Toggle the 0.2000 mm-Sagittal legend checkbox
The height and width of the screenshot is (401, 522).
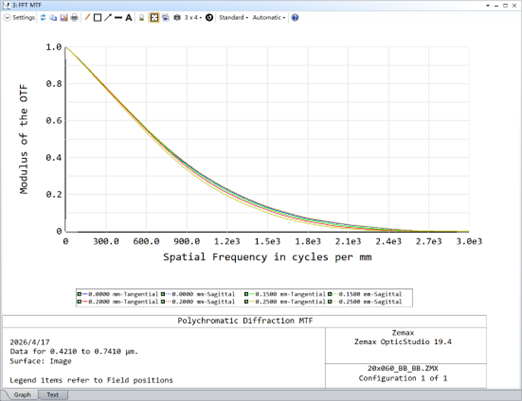[163, 302]
